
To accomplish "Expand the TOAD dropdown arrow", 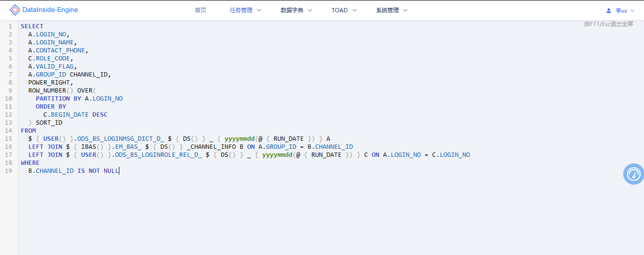I will pyautogui.click(x=354, y=10).
